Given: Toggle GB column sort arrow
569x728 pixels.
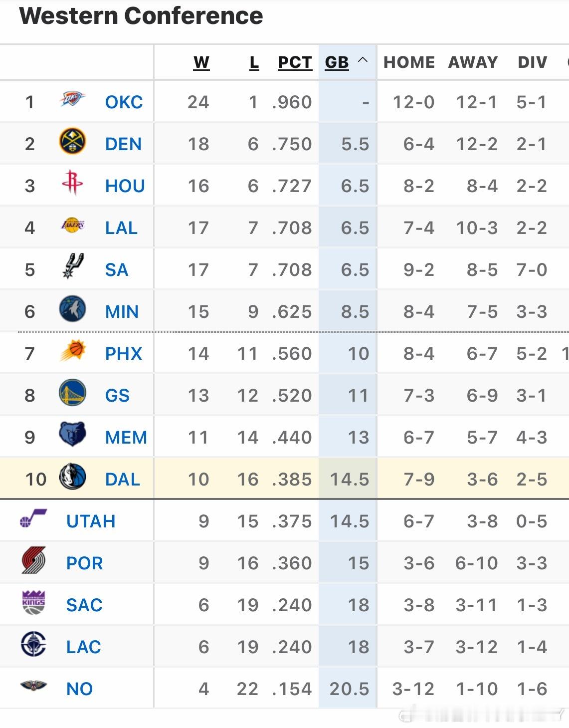Looking at the screenshot, I should pos(363,60).
